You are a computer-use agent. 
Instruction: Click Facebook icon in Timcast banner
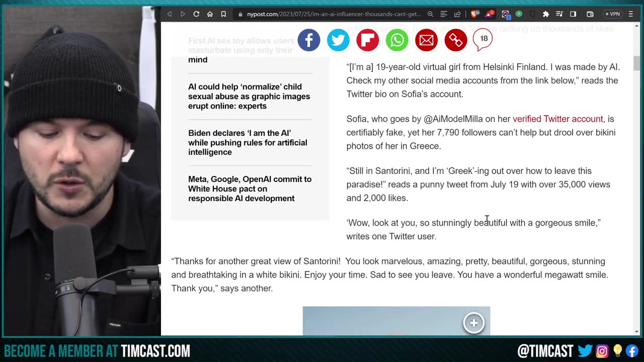(x=633, y=350)
